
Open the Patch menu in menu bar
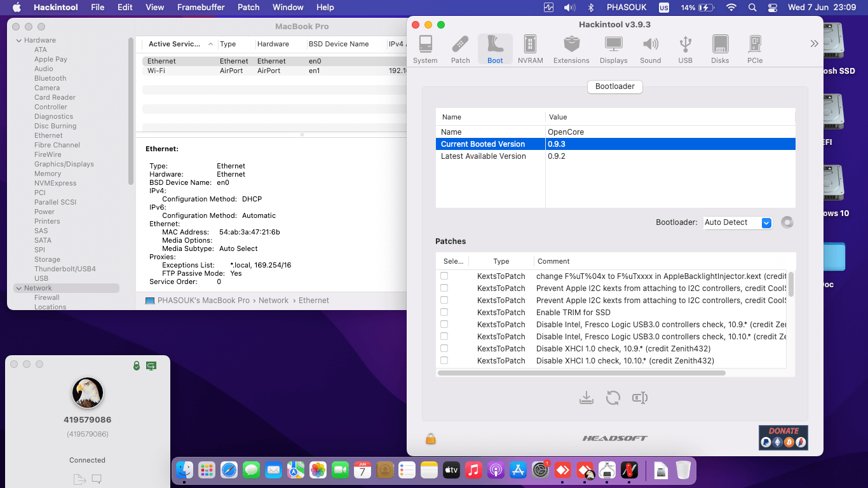coord(248,7)
